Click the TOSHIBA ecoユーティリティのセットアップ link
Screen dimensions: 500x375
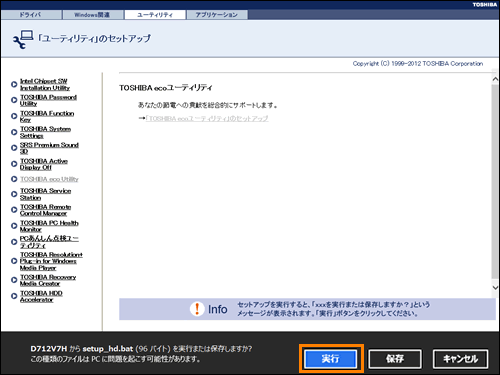tap(207, 119)
